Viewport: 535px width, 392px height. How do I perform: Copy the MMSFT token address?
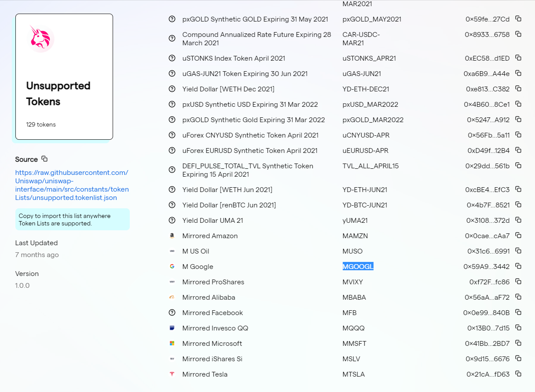[x=518, y=343]
